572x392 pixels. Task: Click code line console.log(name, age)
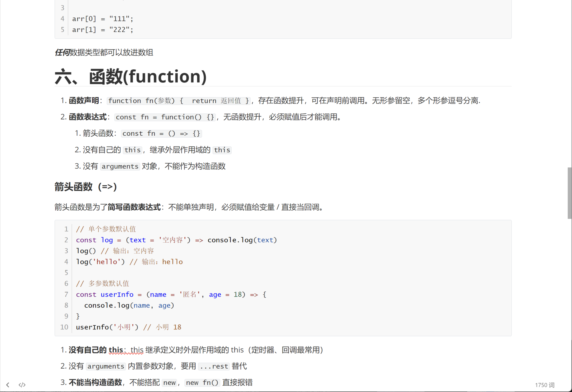click(x=129, y=305)
